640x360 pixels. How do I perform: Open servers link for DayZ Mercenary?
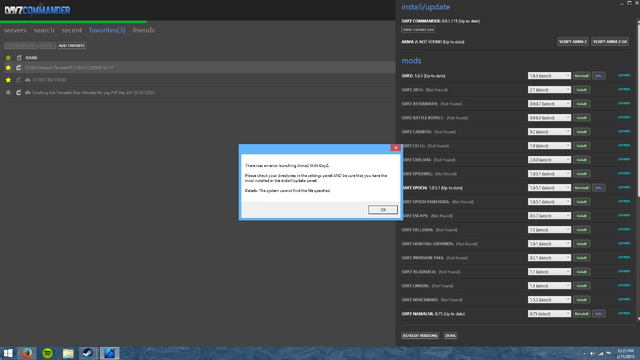point(624,299)
